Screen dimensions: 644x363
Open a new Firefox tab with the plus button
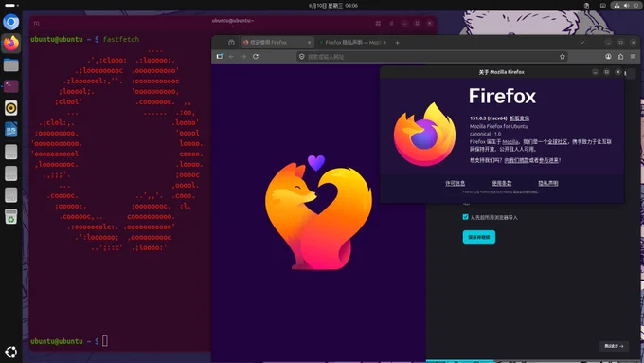397,43
